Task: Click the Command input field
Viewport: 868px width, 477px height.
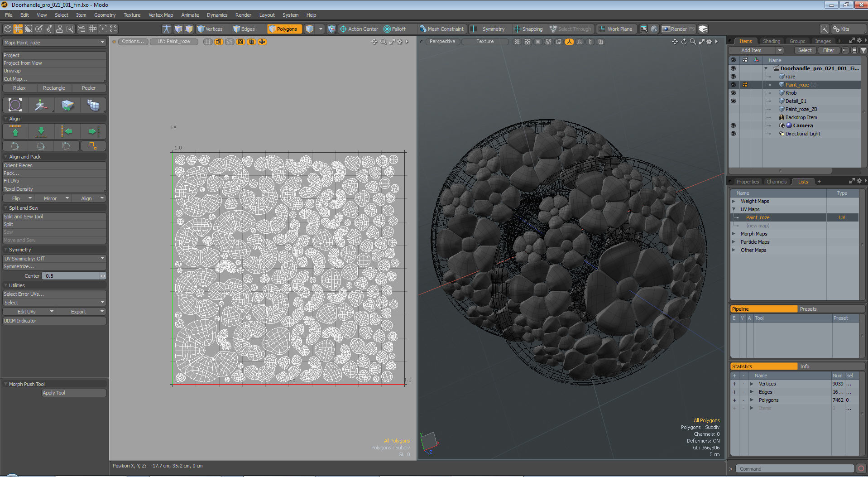Action: coord(795,469)
